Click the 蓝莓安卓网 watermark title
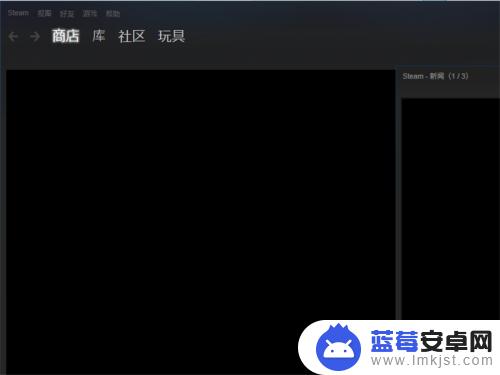The image size is (500, 375). [x=431, y=341]
